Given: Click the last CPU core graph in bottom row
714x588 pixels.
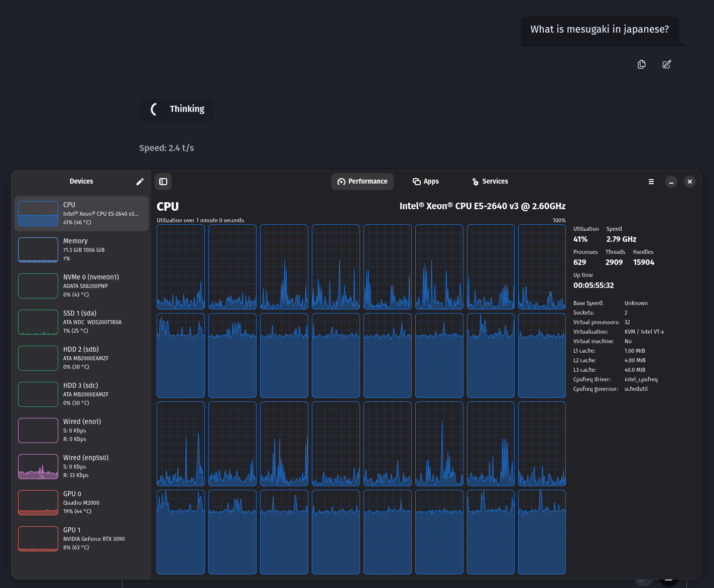Looking at the screenshot, I should (x=542, y=532).
